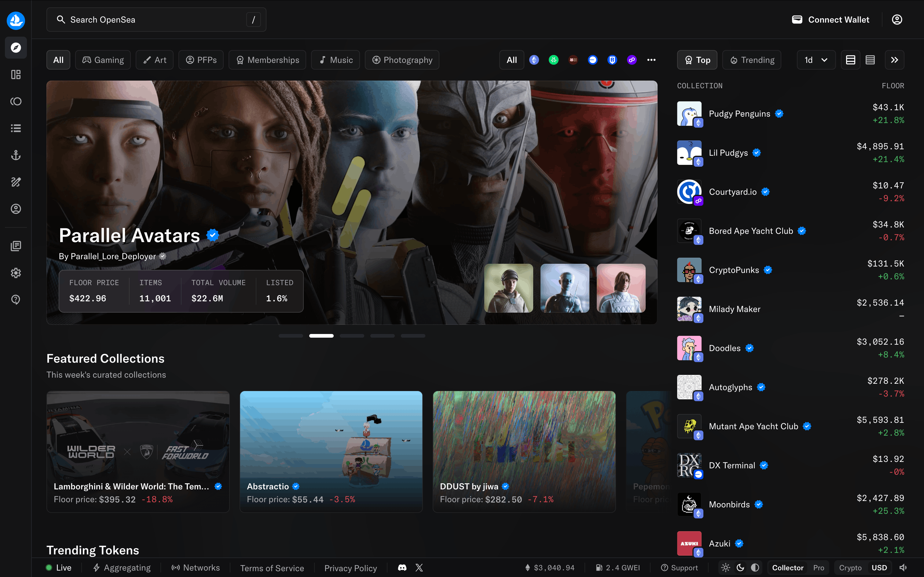Screen dimensions: 924x577
Task: Enable dark theme via the moon icon
Action: pyautogui.click(x=740, y=568)
